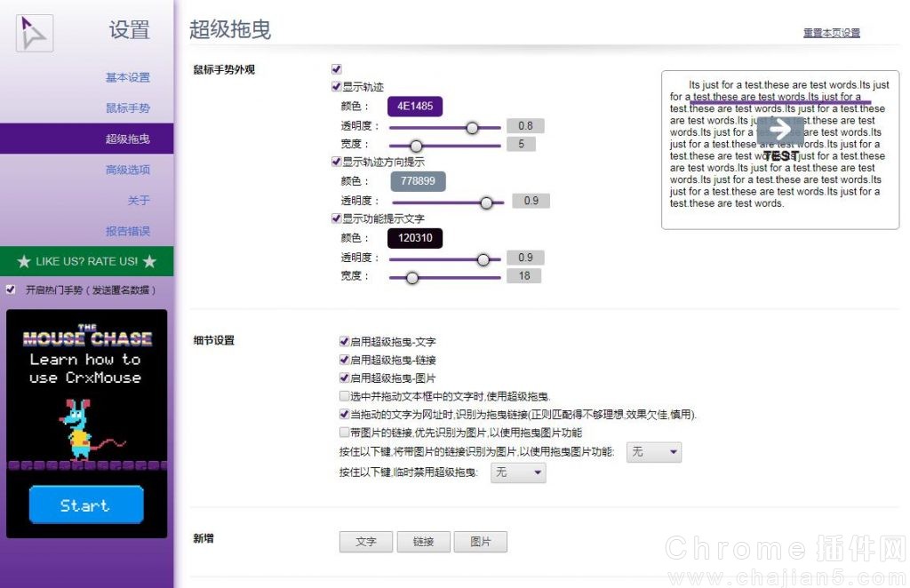This screenshot has width=910, height=588.
Task: Click the 0.8 transparency value field
Action: (x=525, y=126)
